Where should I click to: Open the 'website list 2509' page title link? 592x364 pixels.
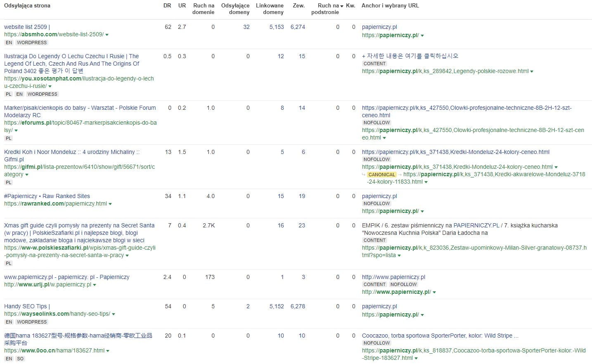(27, 27)
